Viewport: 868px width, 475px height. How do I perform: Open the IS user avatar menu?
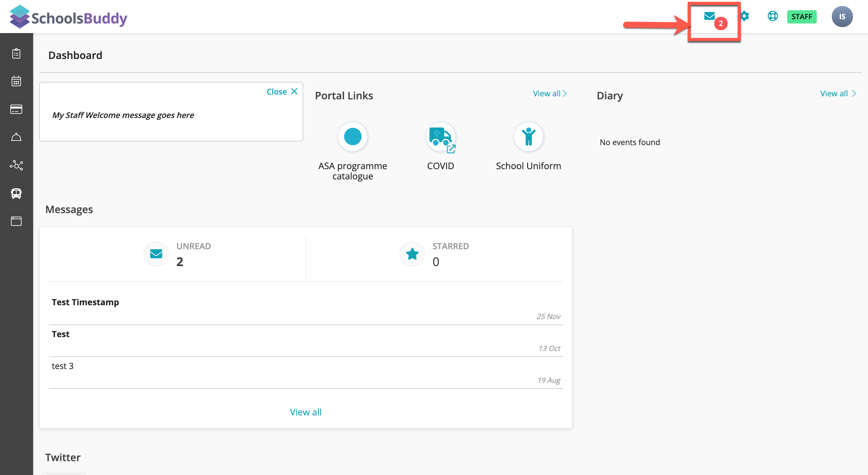tap(842, 17)
